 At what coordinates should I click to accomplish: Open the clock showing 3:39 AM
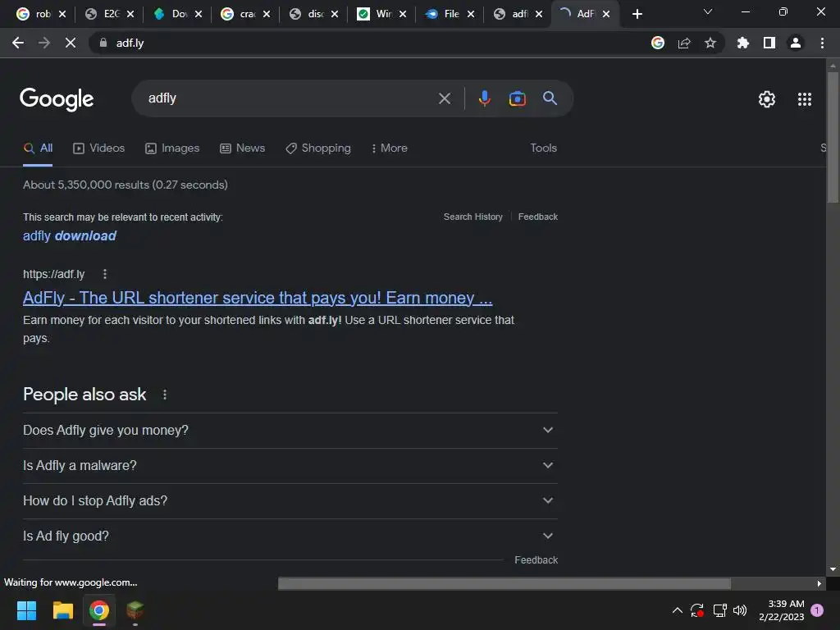(x=782, y=610)
